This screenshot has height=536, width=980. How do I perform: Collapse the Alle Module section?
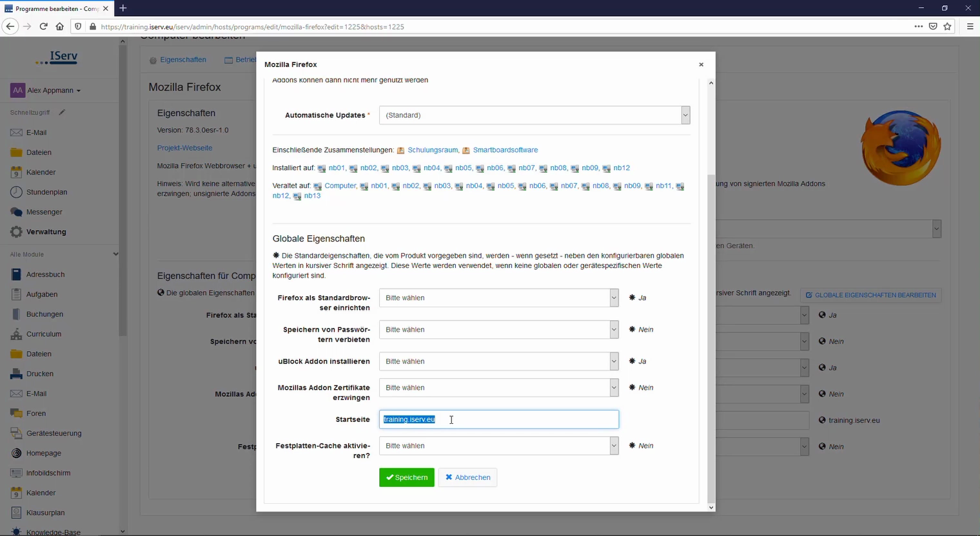[115, 254]
